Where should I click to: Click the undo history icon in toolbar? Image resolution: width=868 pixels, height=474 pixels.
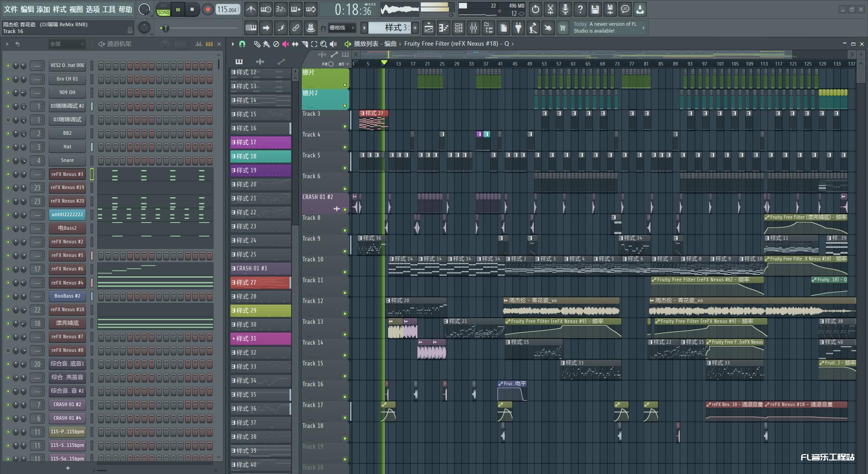(536, 9)
